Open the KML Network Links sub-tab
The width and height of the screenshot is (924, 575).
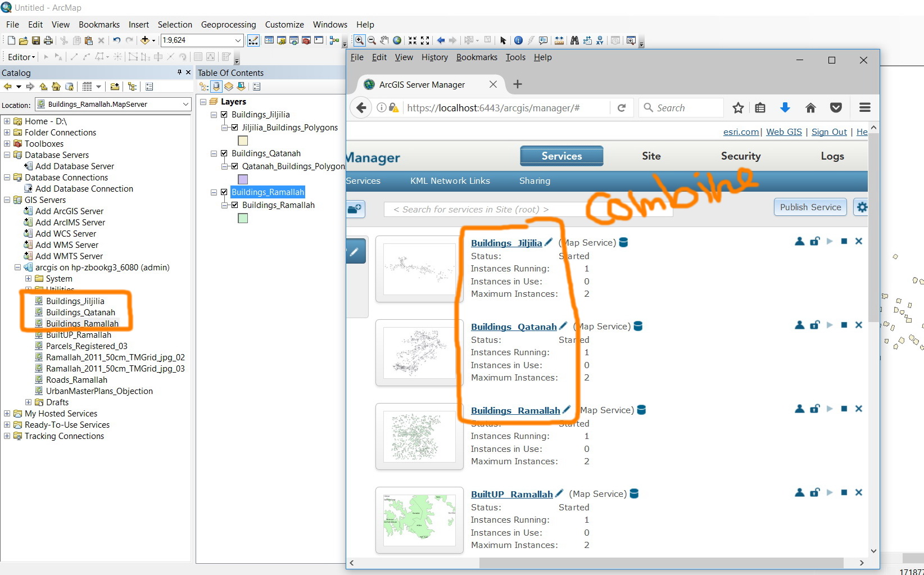click(x=450, y=181)
